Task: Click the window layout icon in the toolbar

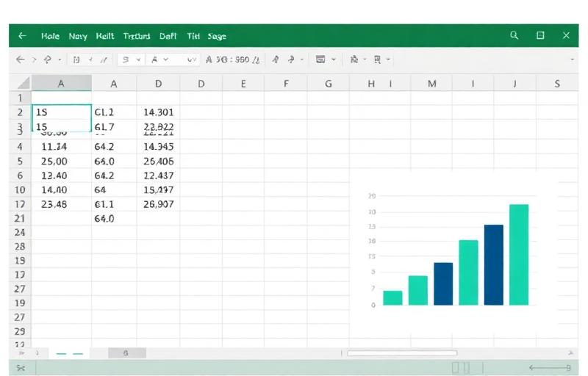Action: (320, 59)
